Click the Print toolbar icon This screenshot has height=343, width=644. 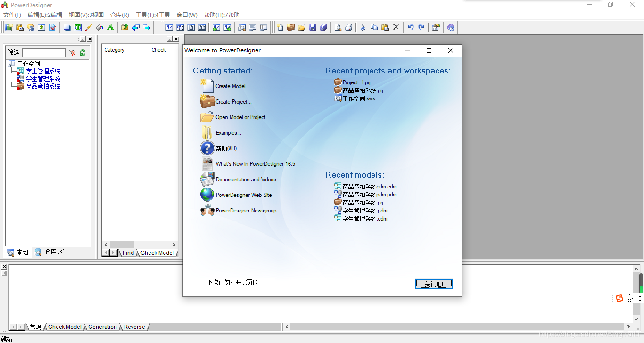point(349,27)
